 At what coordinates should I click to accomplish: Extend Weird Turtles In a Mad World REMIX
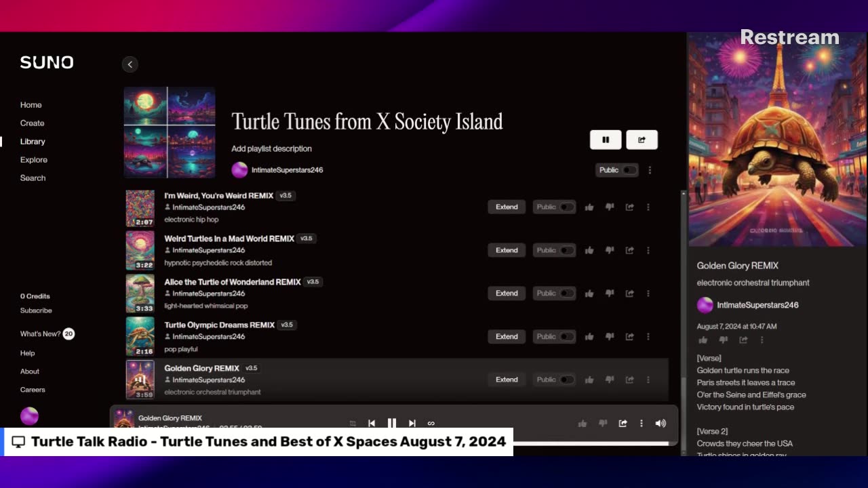coord(507,250)
